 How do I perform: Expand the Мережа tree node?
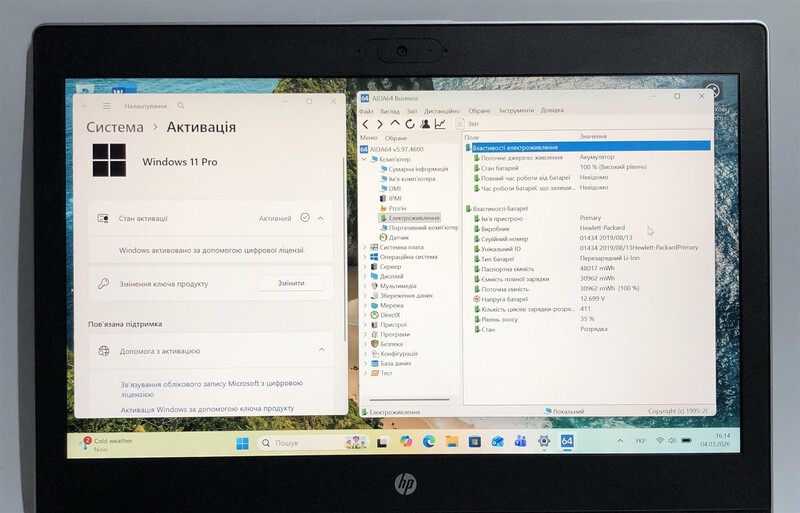[364, 305]
